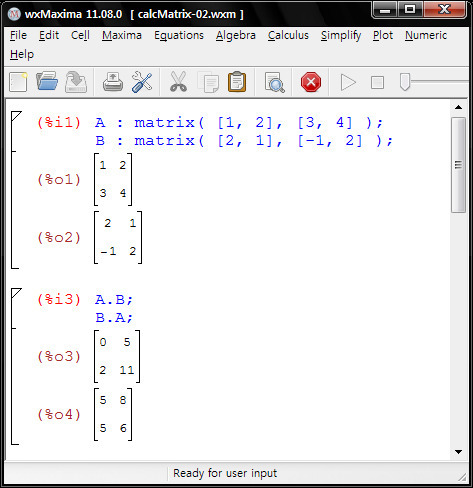Open Find with the magnifier icon
The image size is (473, 488).
pos(274,82)
